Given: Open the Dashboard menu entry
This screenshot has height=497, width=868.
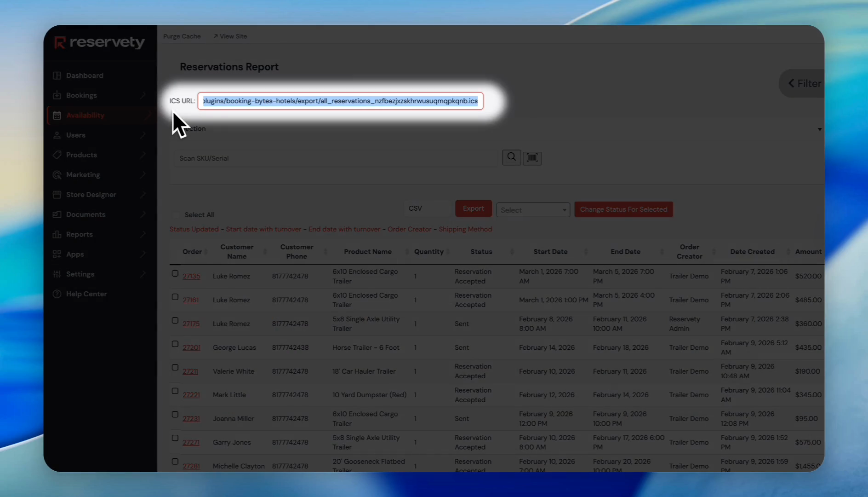Looking at the screenshot, I should 85,75.
